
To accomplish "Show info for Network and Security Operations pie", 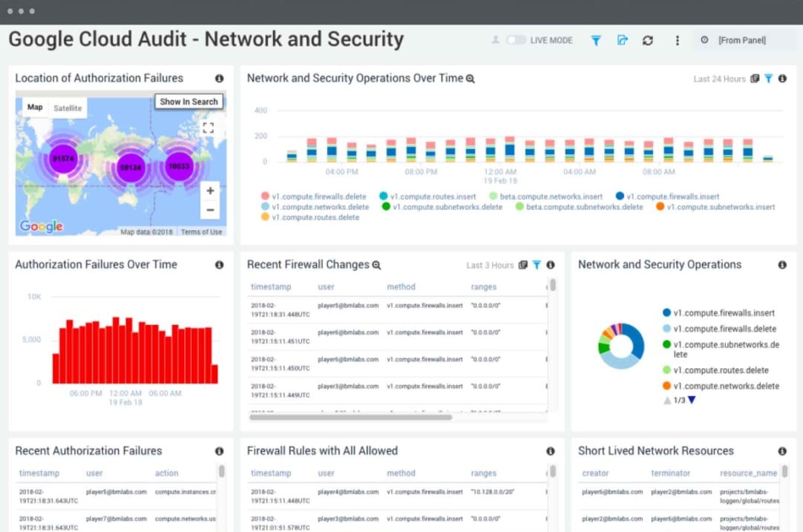I will click(782, 265).
